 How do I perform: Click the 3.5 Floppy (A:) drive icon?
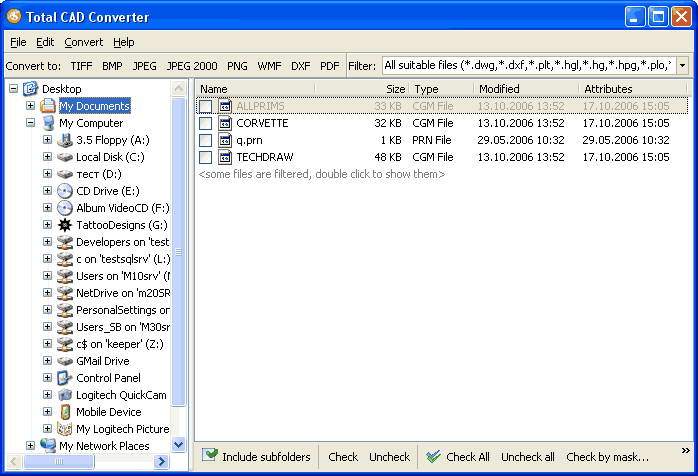pyautogui.click(x=65, y=140)
